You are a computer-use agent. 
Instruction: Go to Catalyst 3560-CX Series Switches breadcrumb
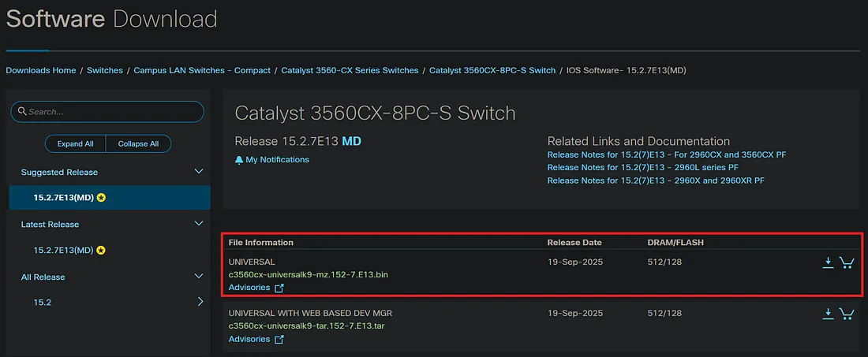(x=350, y=70)
